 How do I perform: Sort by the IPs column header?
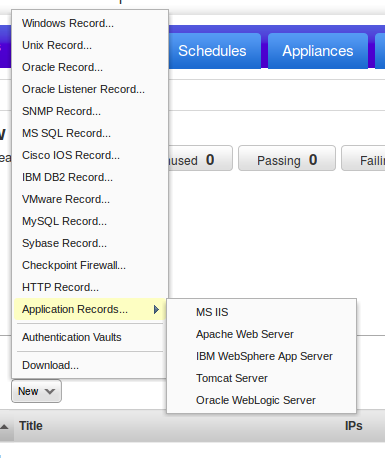coord(354,426)
